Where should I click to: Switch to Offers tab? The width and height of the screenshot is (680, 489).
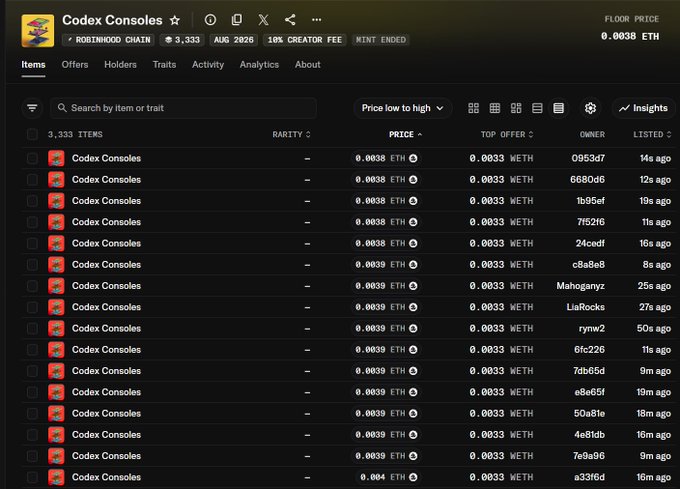pyautogui.click(x=75, y=65)
